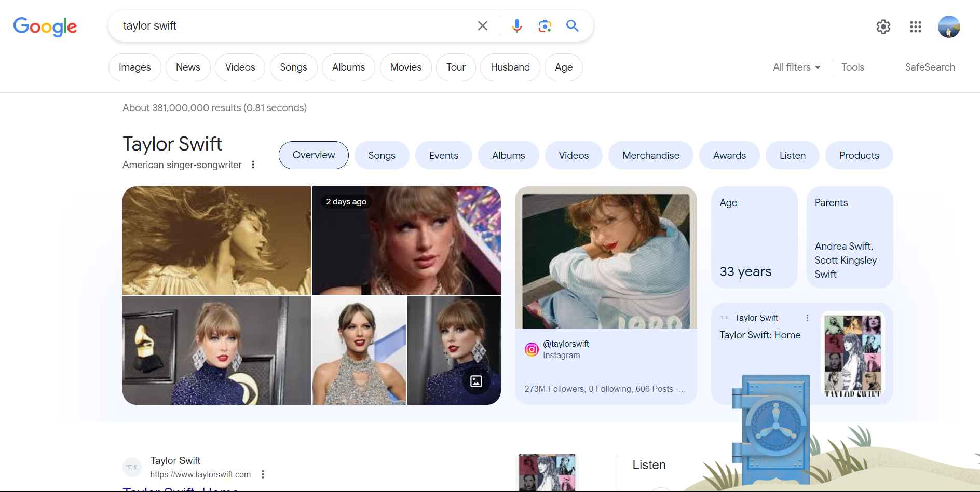This screenshot has height=492, width=980.
Task: Open three-dot menu next to taylorswift.com URL
Action: pos(263,474)
